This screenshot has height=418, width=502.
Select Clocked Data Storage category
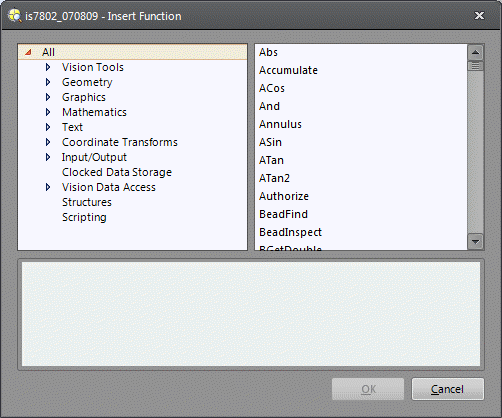117,172
